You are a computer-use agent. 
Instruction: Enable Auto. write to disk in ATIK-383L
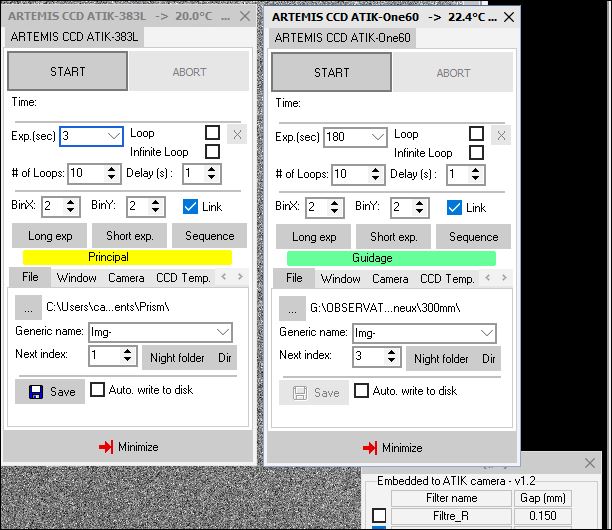[98, 390]
